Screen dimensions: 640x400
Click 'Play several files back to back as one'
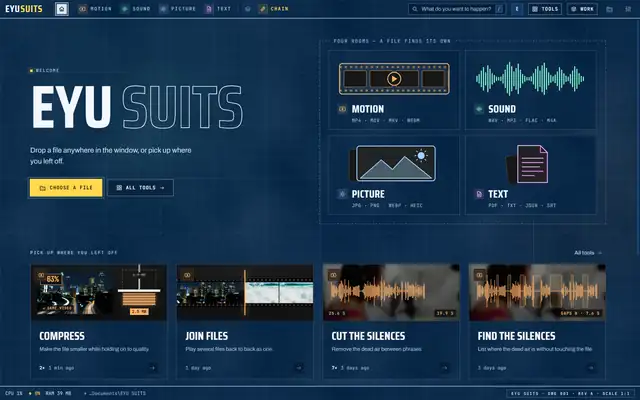tap(229, 349)
